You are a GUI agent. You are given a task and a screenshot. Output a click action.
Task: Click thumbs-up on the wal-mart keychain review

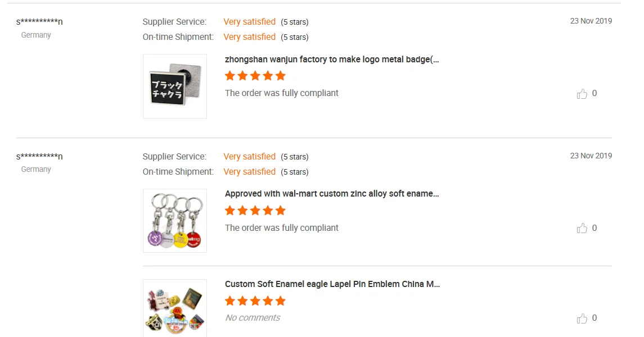click(x=582, y=229)
